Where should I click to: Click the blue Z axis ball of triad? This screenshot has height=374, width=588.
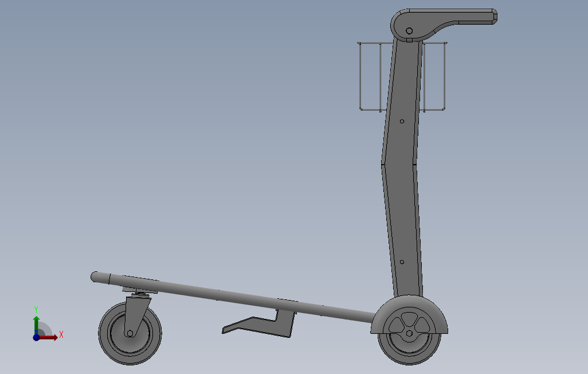(36, 337)
